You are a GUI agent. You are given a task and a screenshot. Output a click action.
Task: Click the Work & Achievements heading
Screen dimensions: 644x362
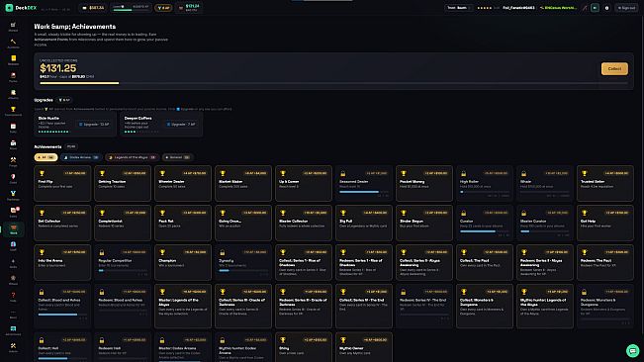75,27
